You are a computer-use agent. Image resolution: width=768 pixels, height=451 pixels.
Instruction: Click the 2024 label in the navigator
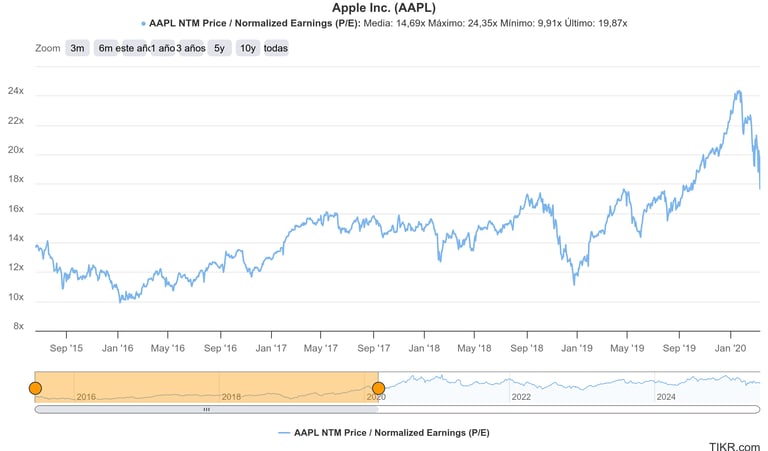pyautogui.click(x=666, y=397)
